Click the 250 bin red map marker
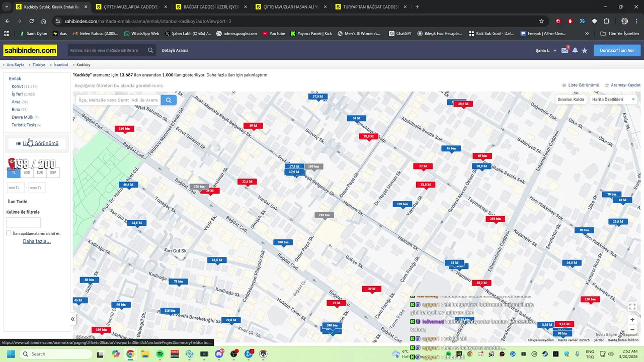Viewport: 644px width, 362px height. 495,219
